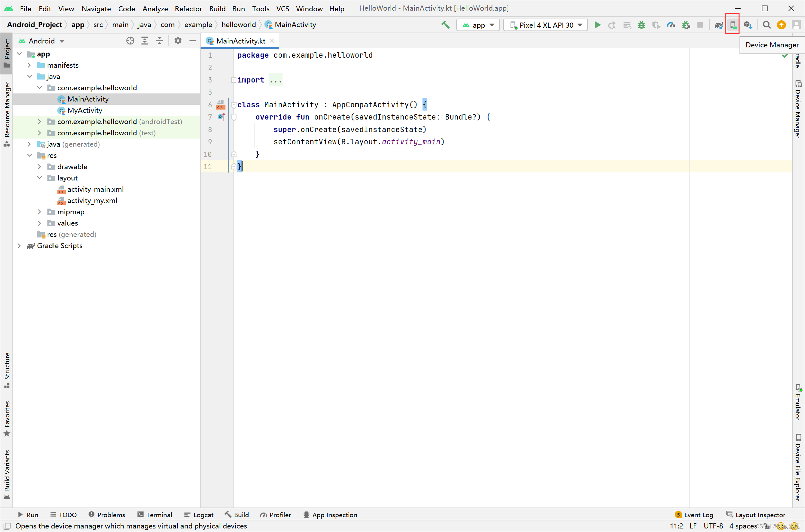Click the Make Project hammer icon
The image size is (805, 532).
pyautogui.click(x=445, y=25)
